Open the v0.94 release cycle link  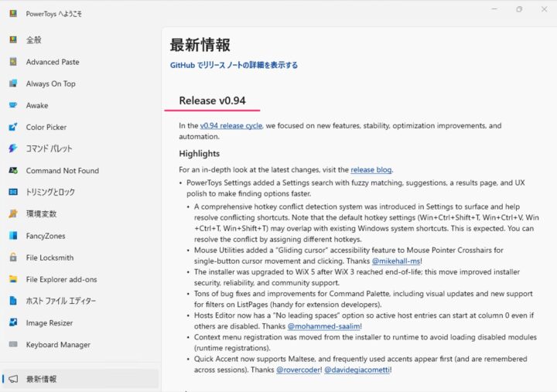tap(231, 126)
